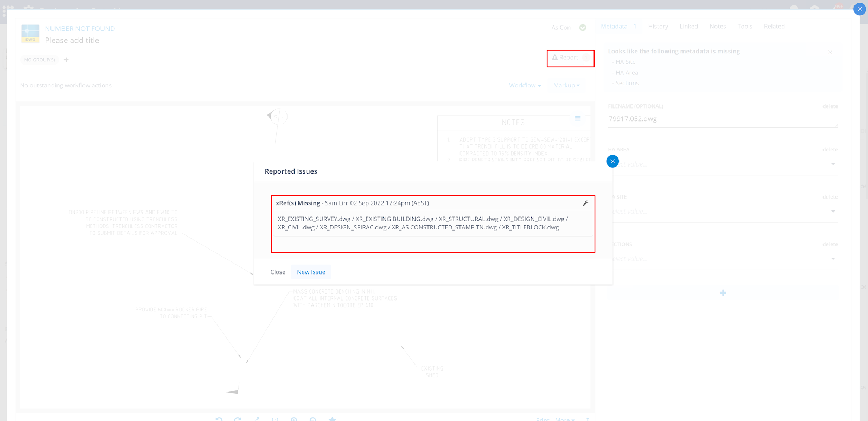Image resolution: width=868 pixels, height=421 pixels.
Task: Click the plus icon beside NO GROUP(S)
Action: click(x=66, y=60)
